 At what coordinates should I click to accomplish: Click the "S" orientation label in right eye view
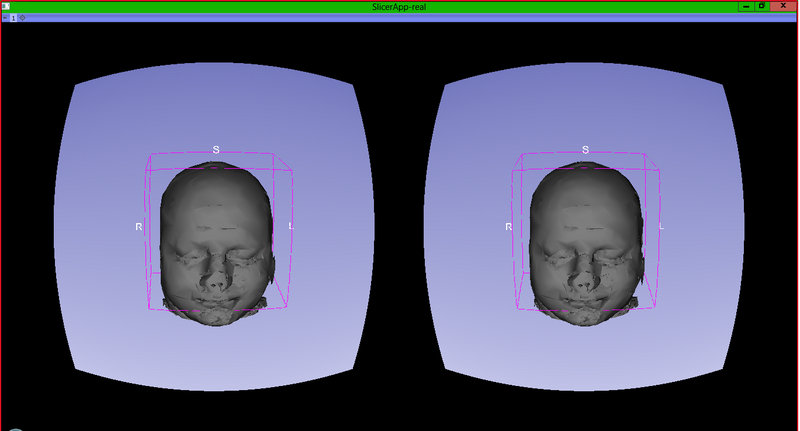coord(585,149)
